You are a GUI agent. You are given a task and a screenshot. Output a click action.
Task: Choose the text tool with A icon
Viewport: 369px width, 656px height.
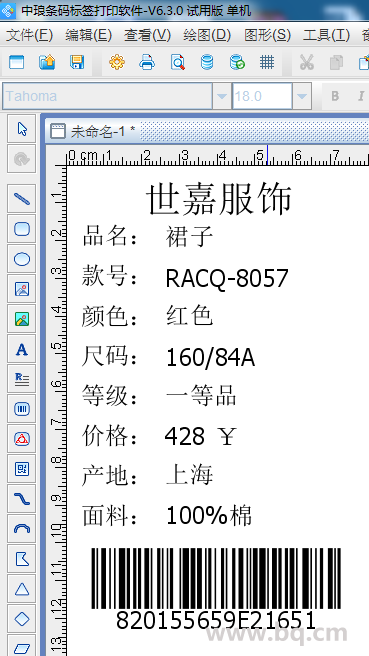pyautogui.click(x=22, y=349)
